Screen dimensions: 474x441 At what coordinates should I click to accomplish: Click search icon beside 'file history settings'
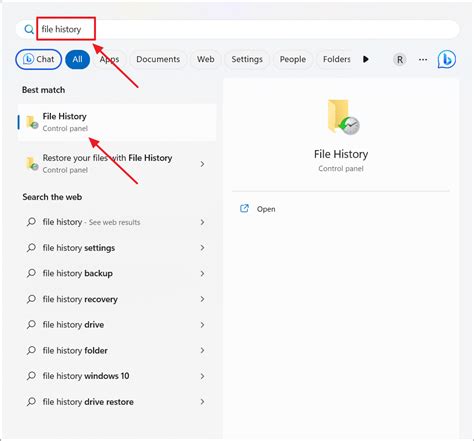(x=31, y=248)
